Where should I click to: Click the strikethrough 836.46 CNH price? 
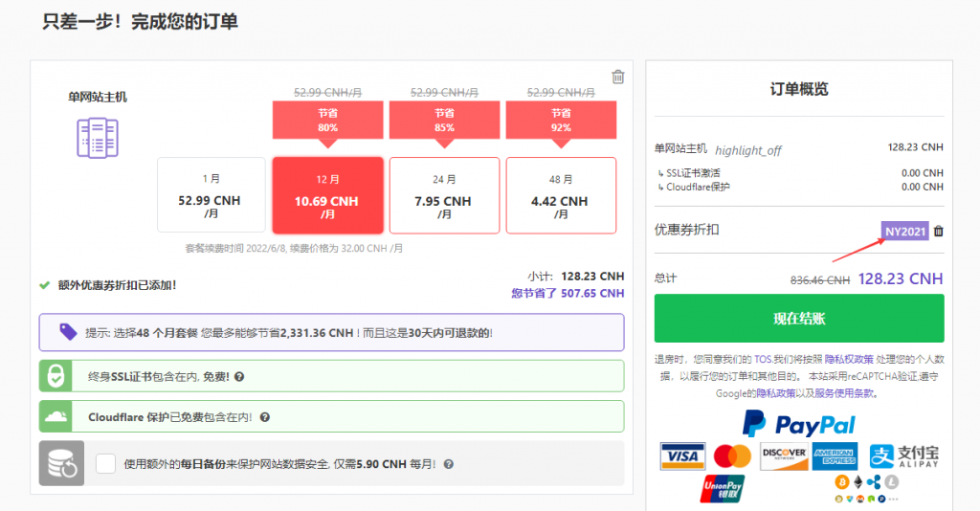(x=820, y=279)
